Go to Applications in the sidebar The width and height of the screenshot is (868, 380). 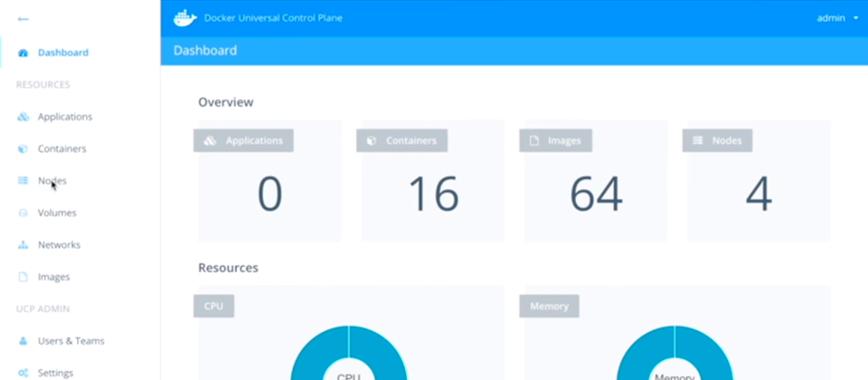pyautogui.click(x=65, y=117)
